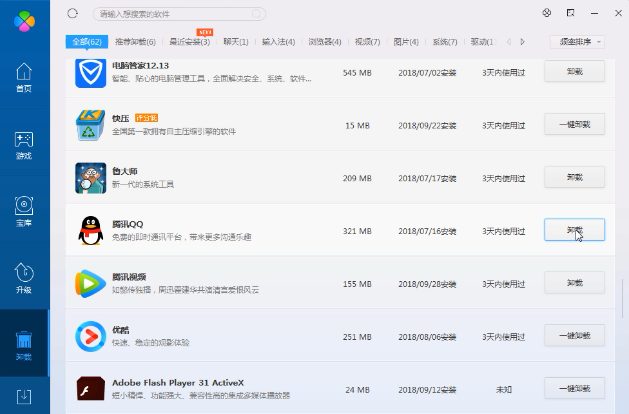Switch to the 图片(4) tab
Viewport: 629px width, 414px height.
[406, 42]
